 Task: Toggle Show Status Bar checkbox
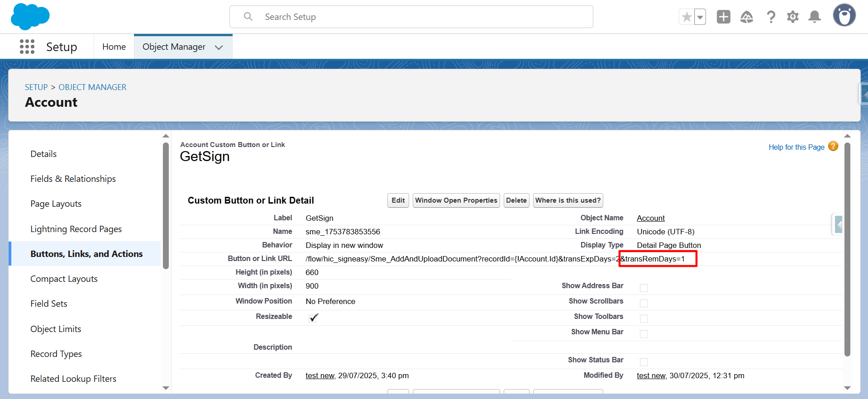644,362
